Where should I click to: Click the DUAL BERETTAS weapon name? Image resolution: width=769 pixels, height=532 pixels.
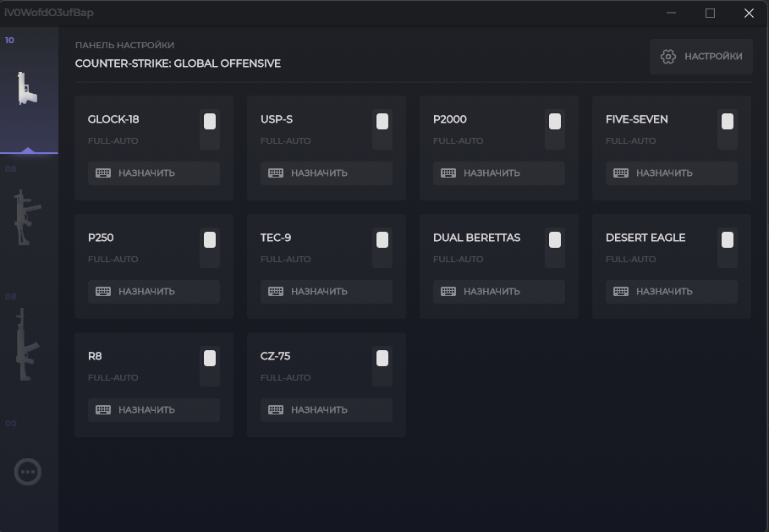(x=476, y=238)
